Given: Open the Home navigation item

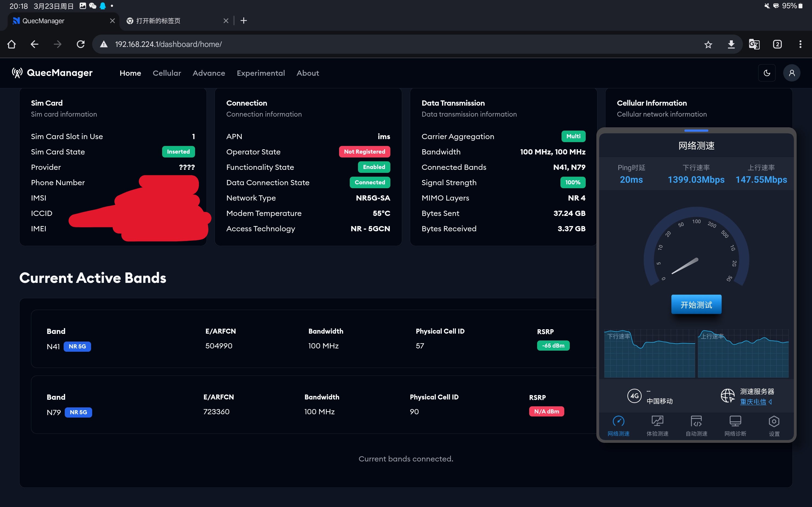Looking at the screenshot, I should (130, 73).
